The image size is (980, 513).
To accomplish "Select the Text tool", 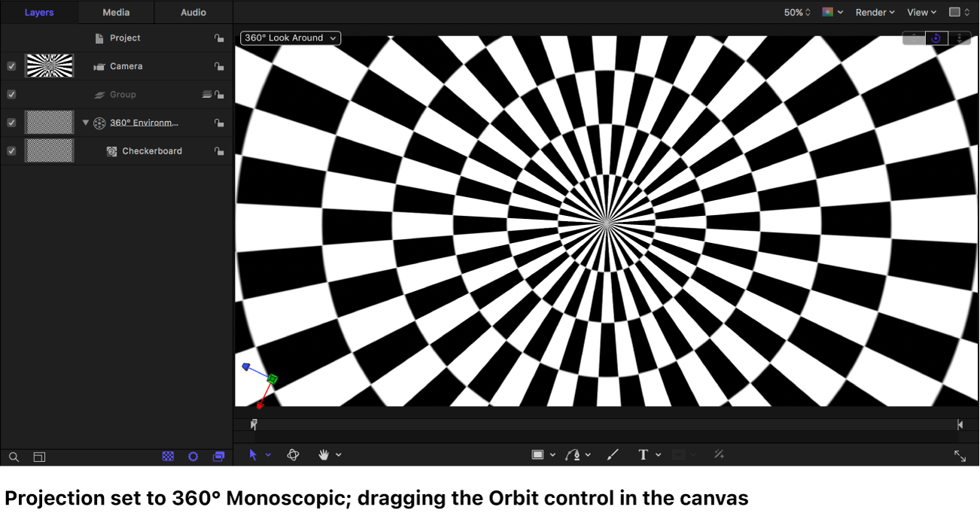I will [x=644, y=454].
